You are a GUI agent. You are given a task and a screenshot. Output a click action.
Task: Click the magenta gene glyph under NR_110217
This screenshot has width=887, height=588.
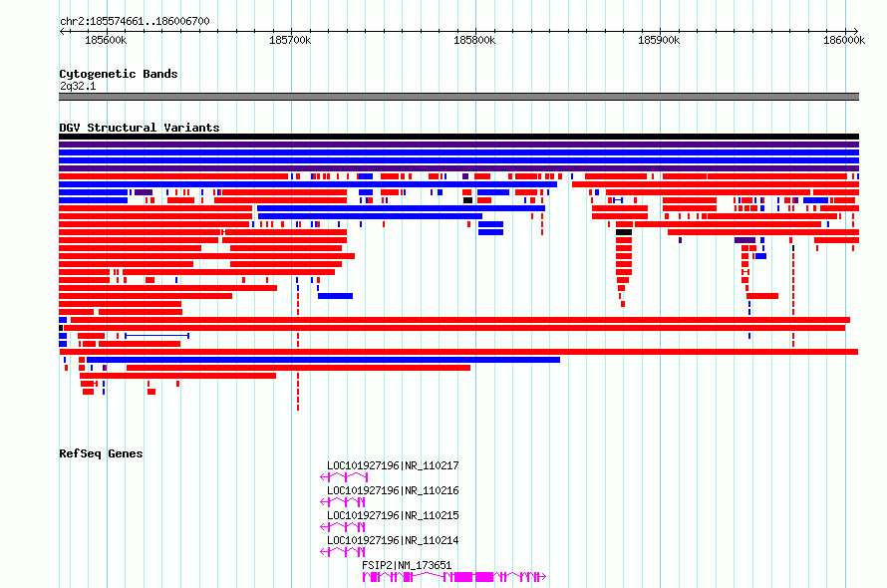pyautogui.click(x=344, y=477)
